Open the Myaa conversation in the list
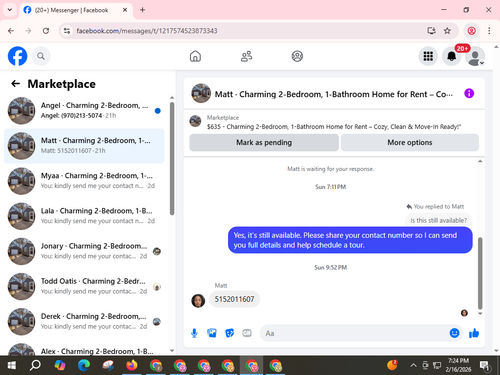 (x=84, y=181)
